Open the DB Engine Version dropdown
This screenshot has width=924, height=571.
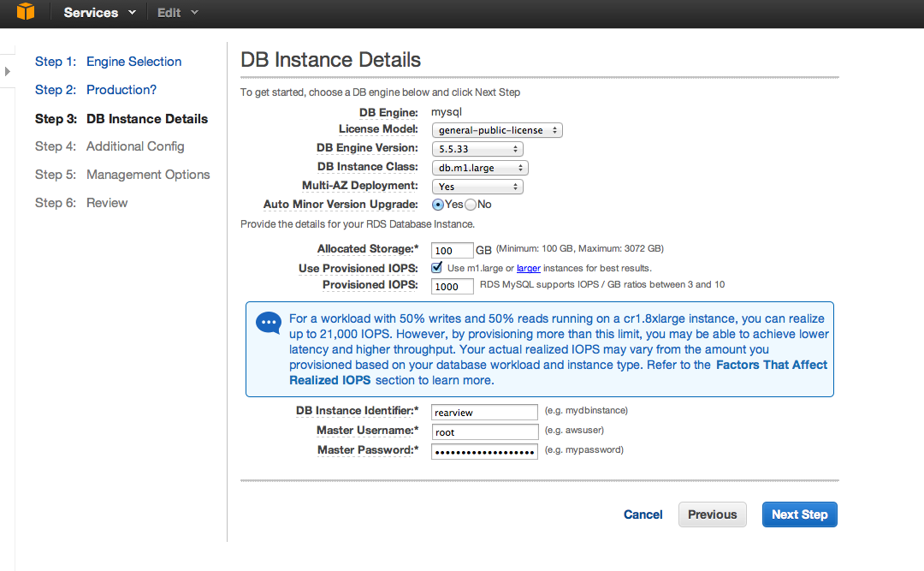coord(477,149)
